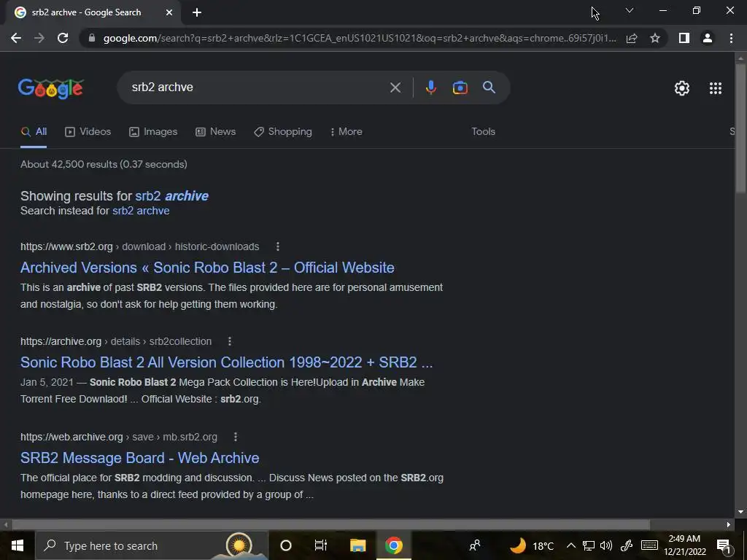The width and height of the screenshot is (747, 560).
Task: Open SRB2 Message Board Web Archive result
Action: point(139,458)
